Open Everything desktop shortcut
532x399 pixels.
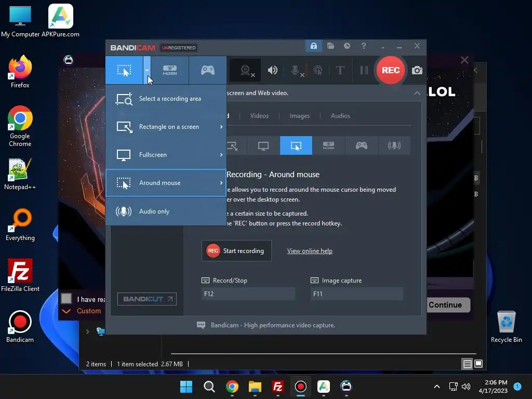pos(20,225)
